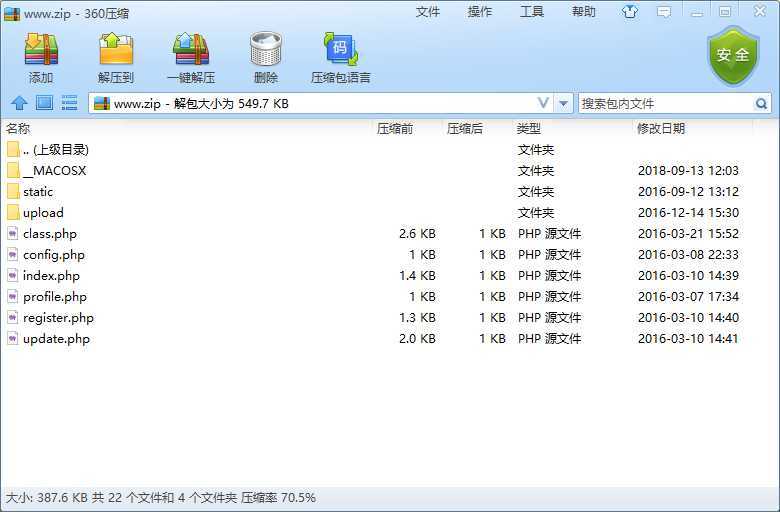Sort by 名称 column header
780x512 pixels.
[18, 129]
